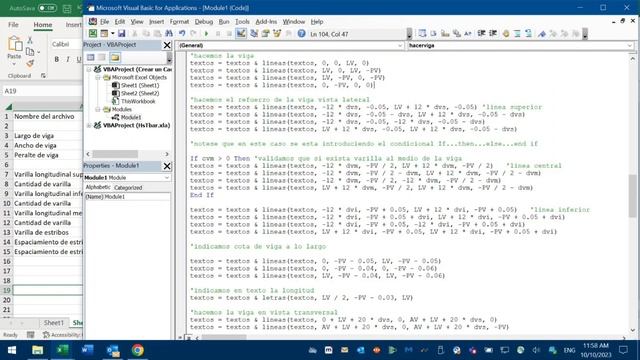640x360 pixels.
Task: Click the Find binoculars icon
Action: (169, 33)
